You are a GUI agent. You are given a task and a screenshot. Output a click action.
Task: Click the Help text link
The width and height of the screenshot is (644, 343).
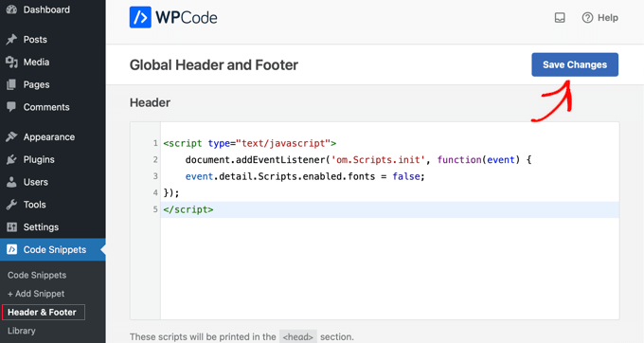coord(607,18)
